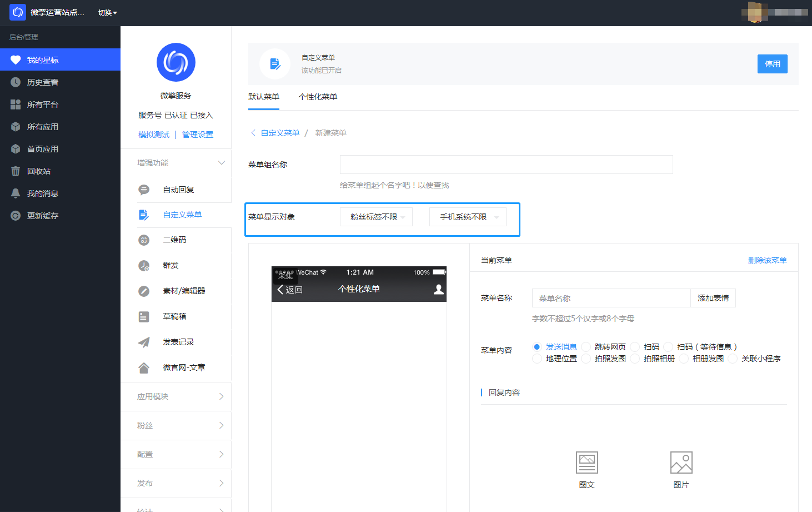Select the 拍照发图 radio button
The width and height of the screenshot is (812, 512).
pos(585,359)
